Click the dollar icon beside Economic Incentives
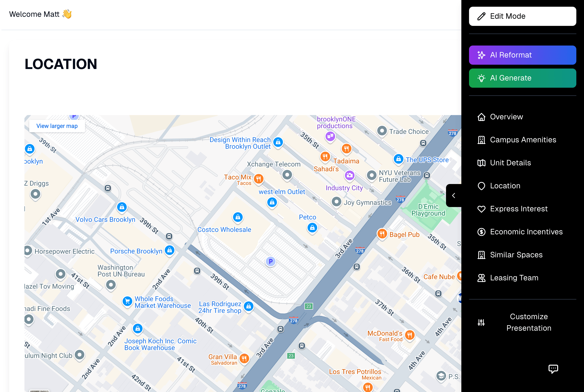Screen dimensions: 584x392 click(x=481, y=232)
